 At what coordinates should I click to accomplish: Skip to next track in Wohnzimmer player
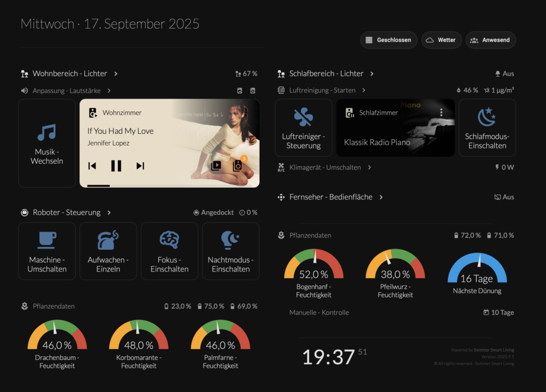tap(140, 166)
